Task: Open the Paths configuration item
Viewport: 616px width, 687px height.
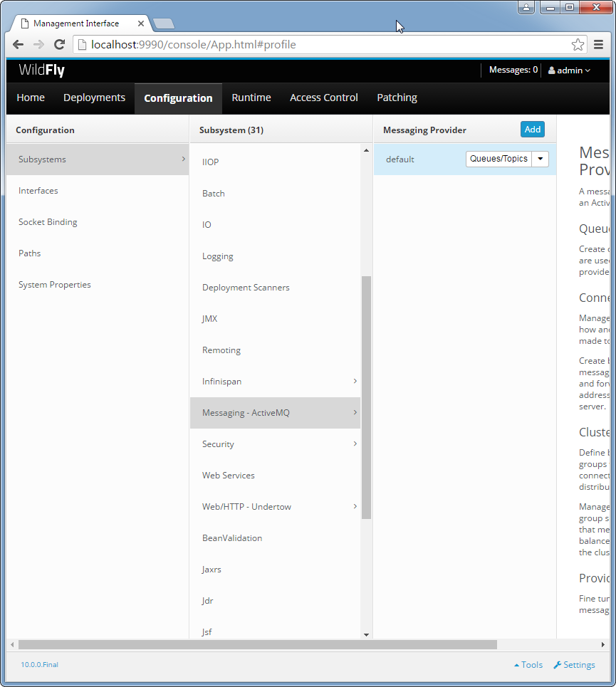Action: [98, 253]
